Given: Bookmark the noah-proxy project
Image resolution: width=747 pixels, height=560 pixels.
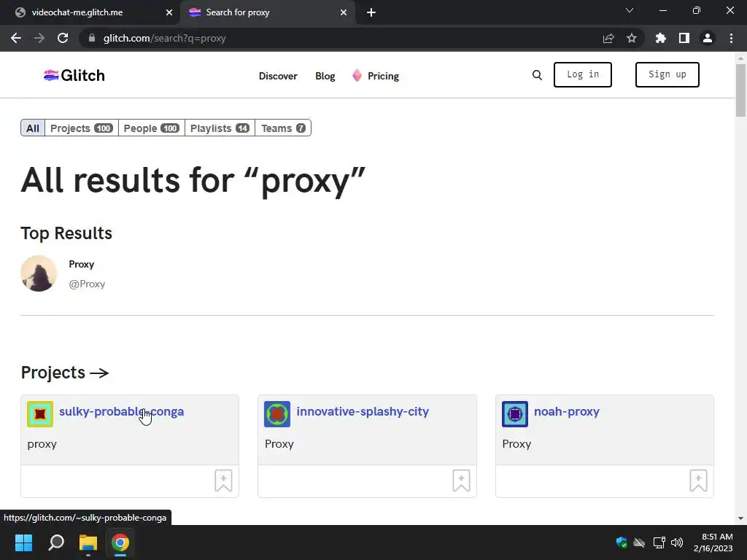Looking at the screenshot, I should [698, 481].
